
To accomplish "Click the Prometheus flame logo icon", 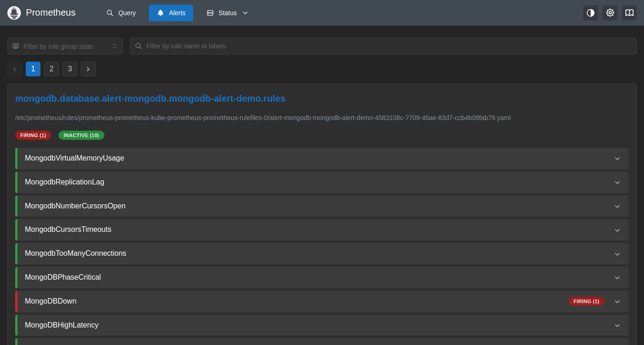I will (14, 13).
